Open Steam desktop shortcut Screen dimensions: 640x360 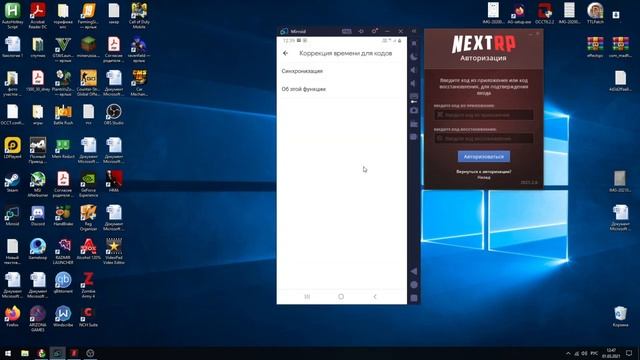[12, 182]
